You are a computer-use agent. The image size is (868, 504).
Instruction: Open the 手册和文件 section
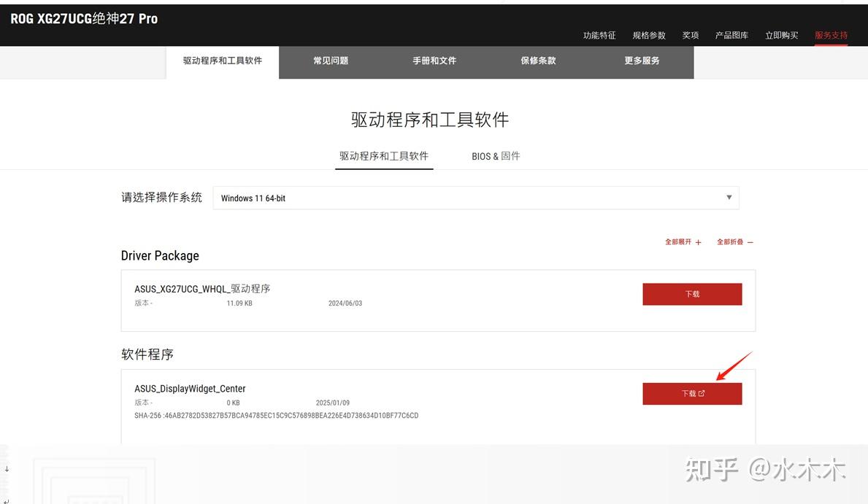pyautogui.click(x=434, y=62)
